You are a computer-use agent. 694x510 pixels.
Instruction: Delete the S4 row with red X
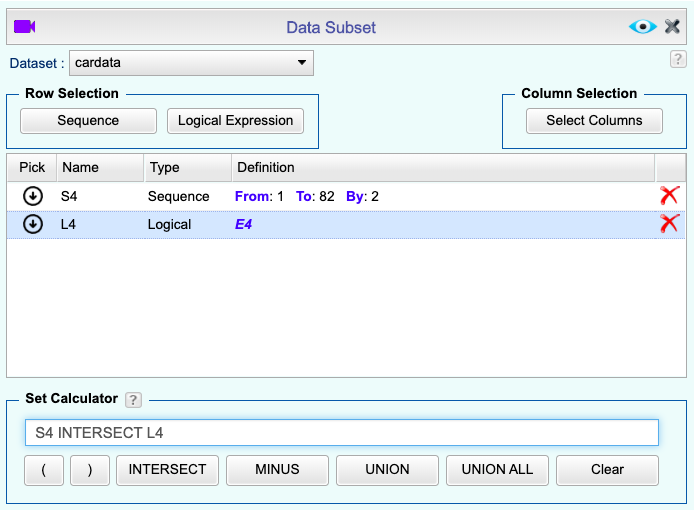[669, 196]
